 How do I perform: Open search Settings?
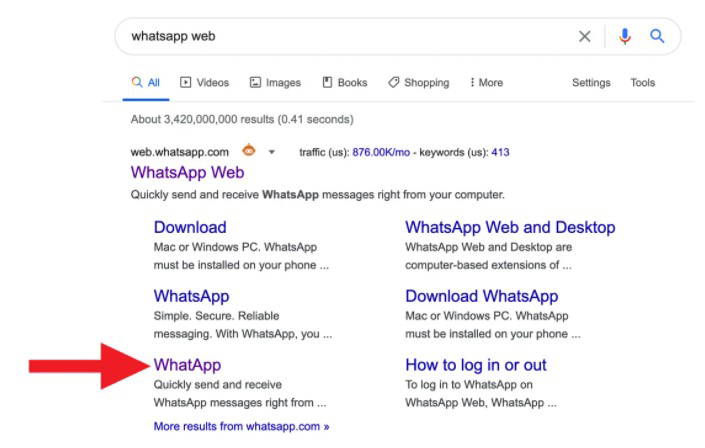(591, 83)
